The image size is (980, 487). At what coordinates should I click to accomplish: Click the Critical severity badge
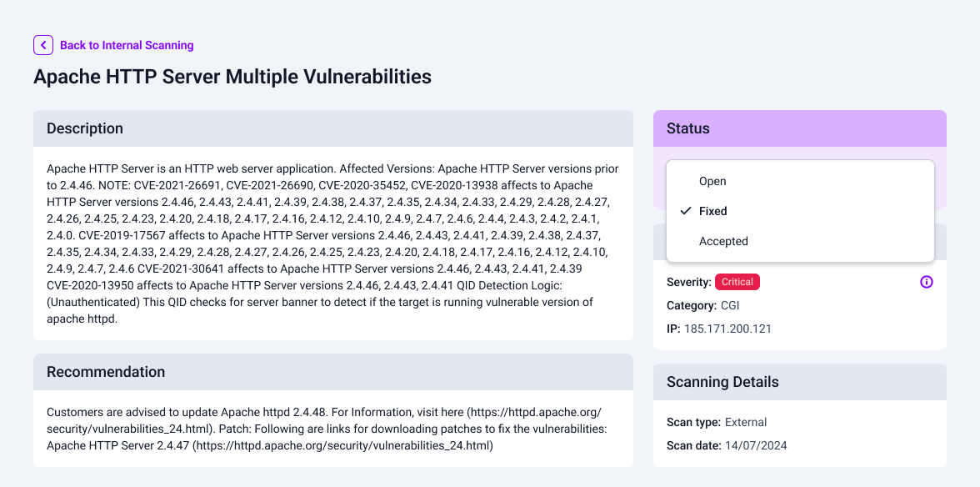pos(737,282)
